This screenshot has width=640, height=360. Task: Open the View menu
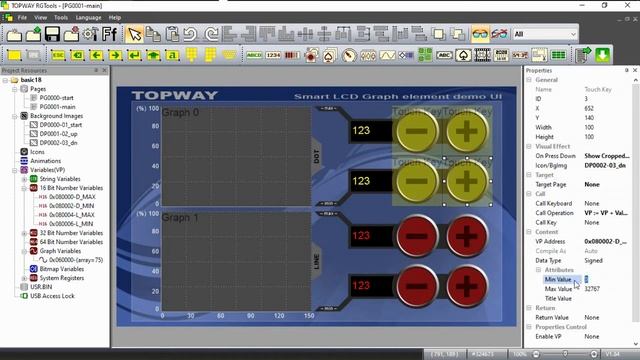point(40,18)
